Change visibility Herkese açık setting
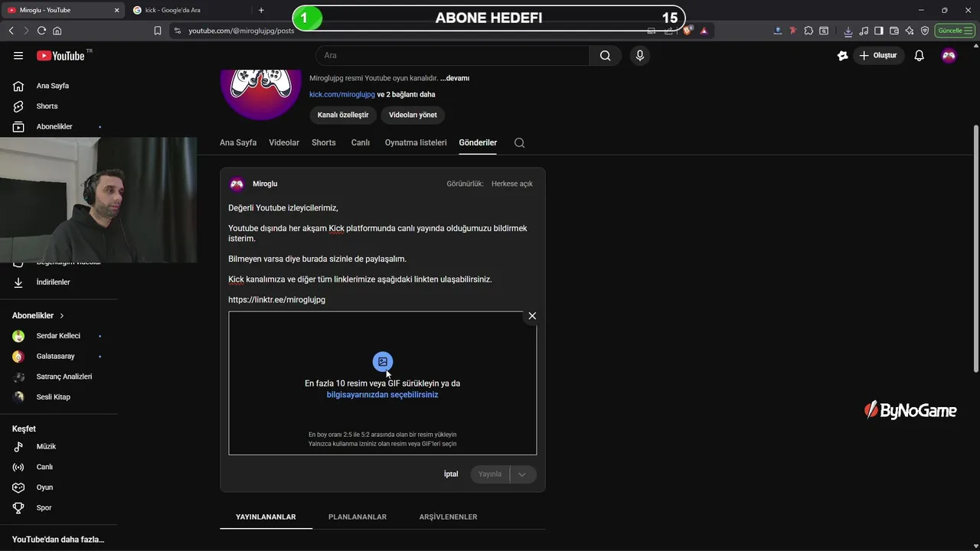 pos(512,184)
